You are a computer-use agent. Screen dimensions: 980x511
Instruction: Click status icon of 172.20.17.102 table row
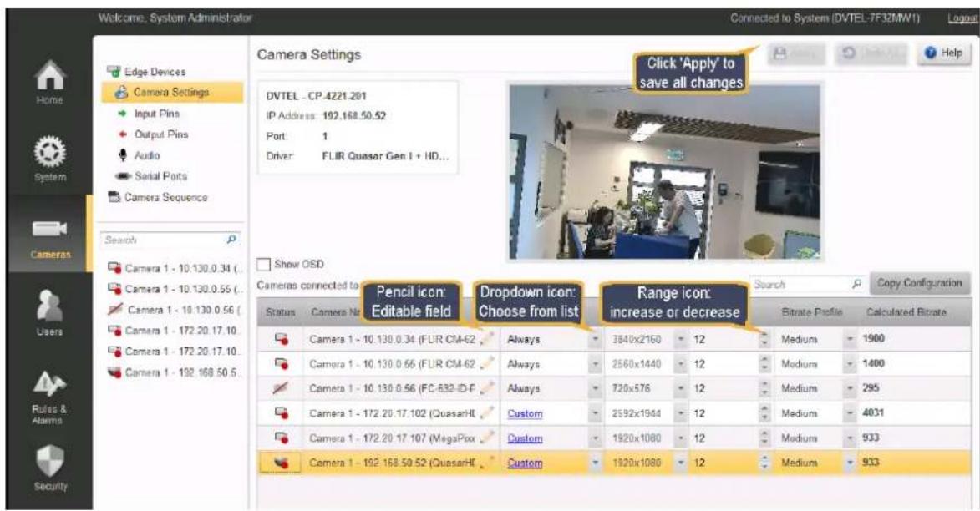coord(282,413)
